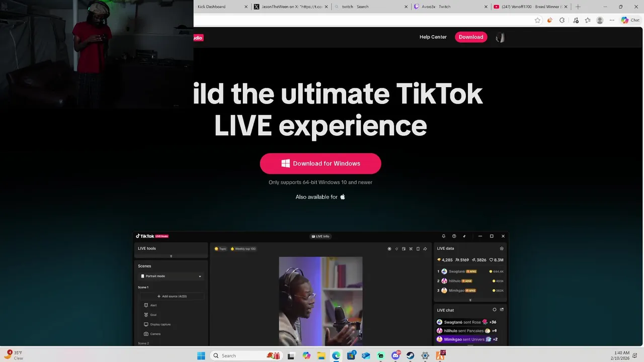Screen dimensions: 644x362
Task: Open the profile avatar in page header
Action: click(500, 37)
